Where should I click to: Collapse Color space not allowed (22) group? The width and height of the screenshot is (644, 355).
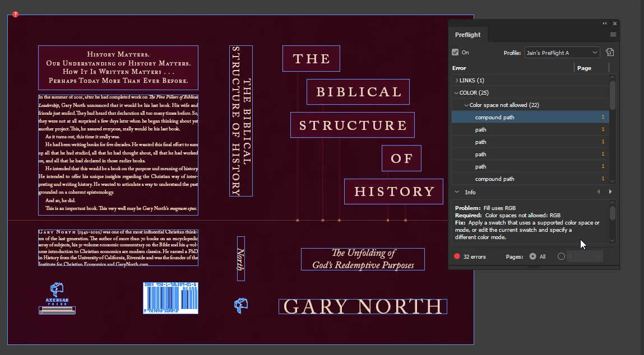pyautogui.click(x=466, y=105)
